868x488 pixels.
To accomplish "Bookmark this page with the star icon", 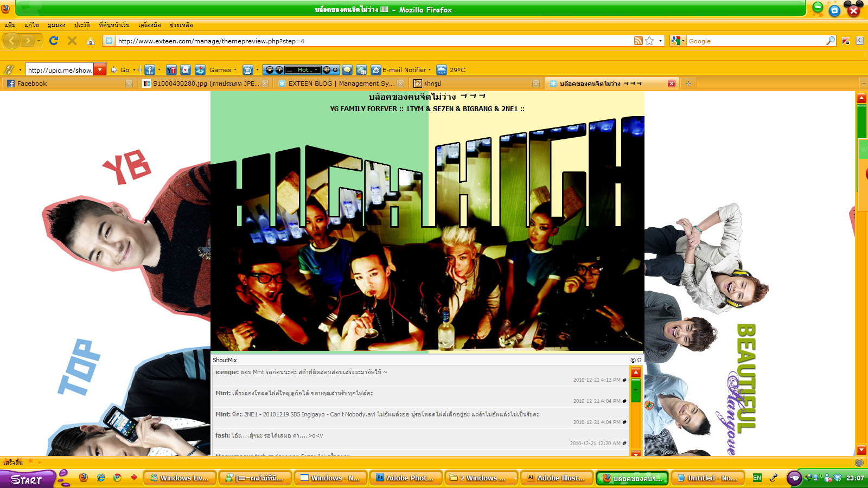I will [649, 41].
